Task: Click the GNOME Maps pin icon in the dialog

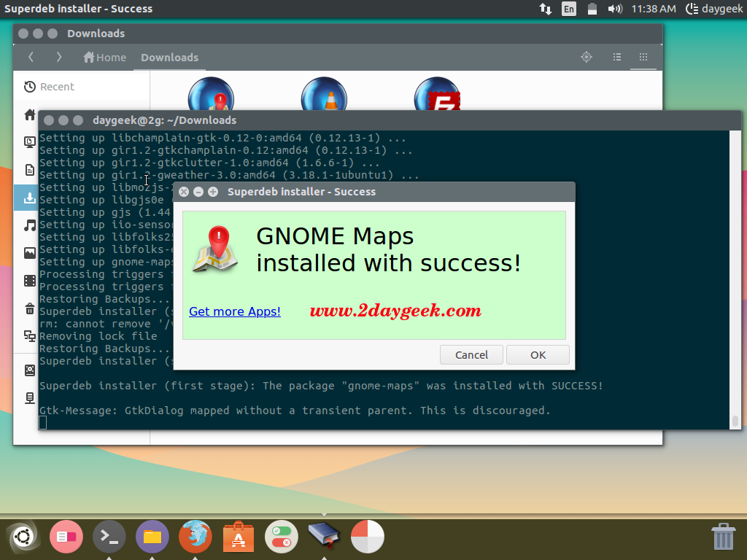Action: coord(215,249)
